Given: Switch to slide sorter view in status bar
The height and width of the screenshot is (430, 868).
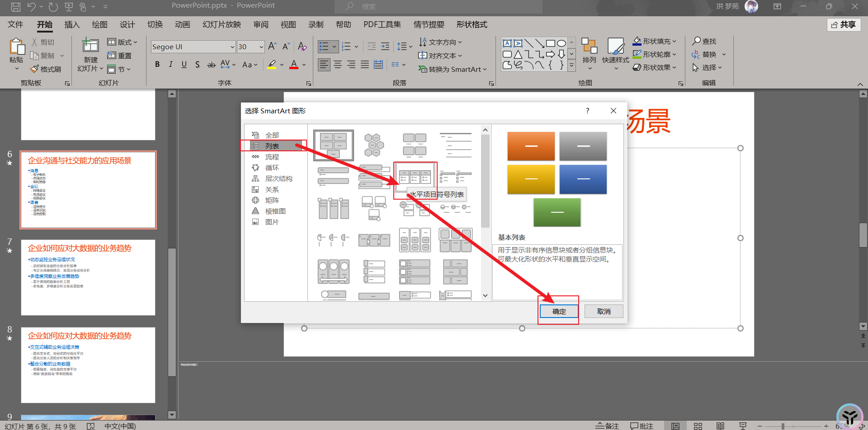Looking at the screenshot, I should pos(698,426).
